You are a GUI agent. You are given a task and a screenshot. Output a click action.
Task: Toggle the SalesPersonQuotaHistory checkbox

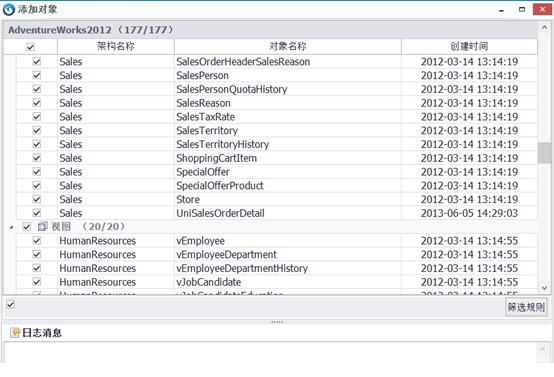tap(37, 89)
